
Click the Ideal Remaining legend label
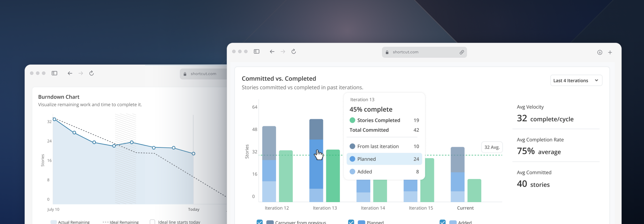tap(124, 222)
